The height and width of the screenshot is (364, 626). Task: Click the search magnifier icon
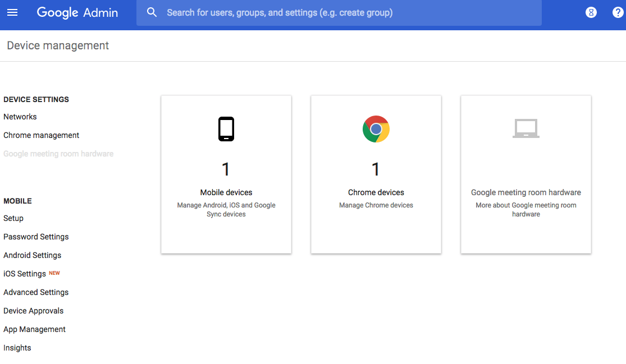(x=152, y=12)
